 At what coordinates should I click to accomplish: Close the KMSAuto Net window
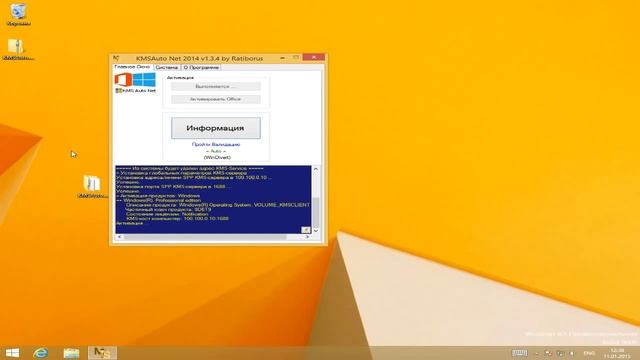pyautogui.click(x=314, y=57)
